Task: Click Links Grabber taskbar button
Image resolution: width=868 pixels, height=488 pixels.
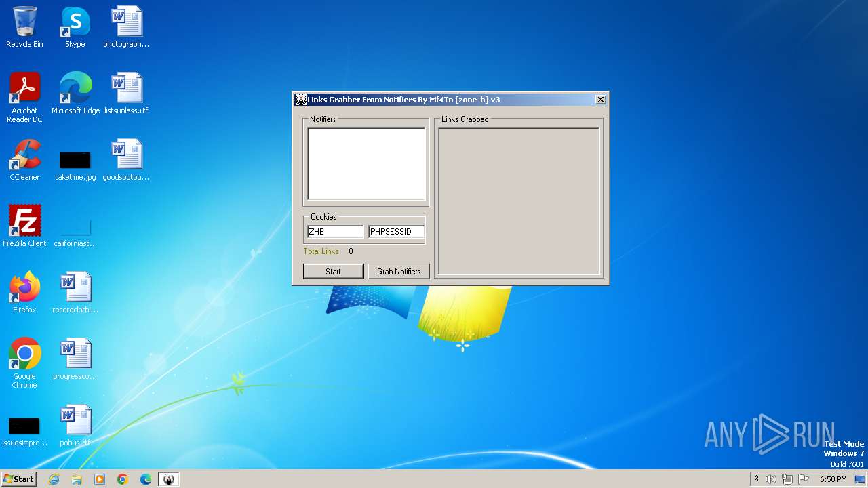Action: point(169,479)
